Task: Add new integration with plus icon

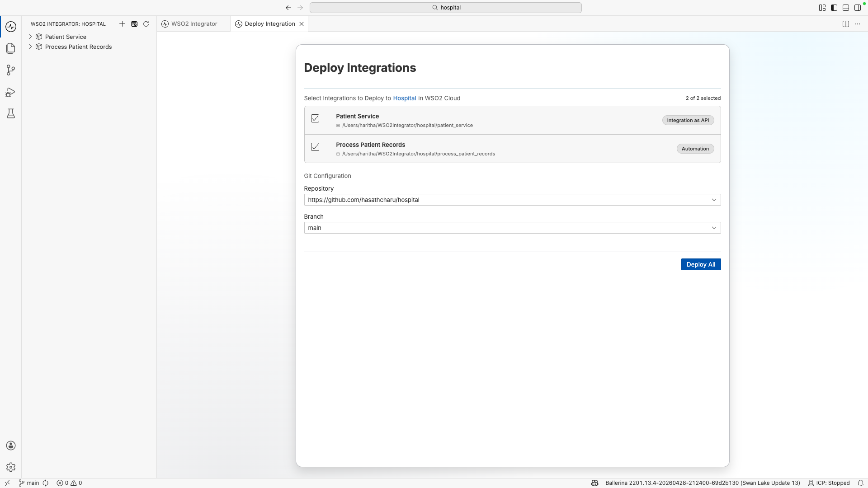Action: [122, 24]
